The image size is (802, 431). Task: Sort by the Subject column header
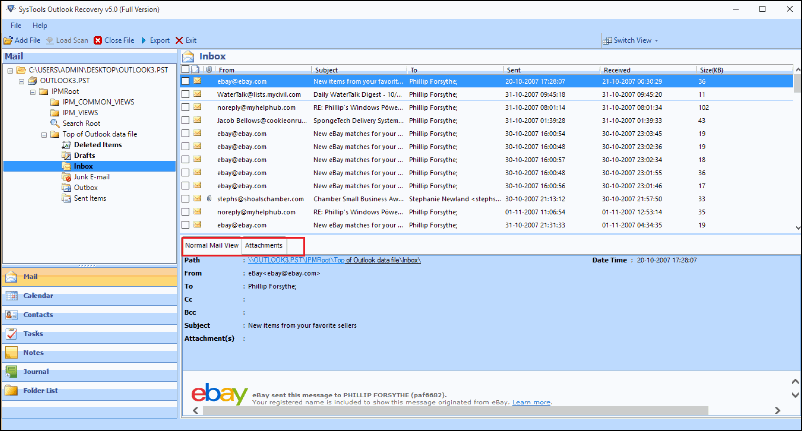(359, 70)
